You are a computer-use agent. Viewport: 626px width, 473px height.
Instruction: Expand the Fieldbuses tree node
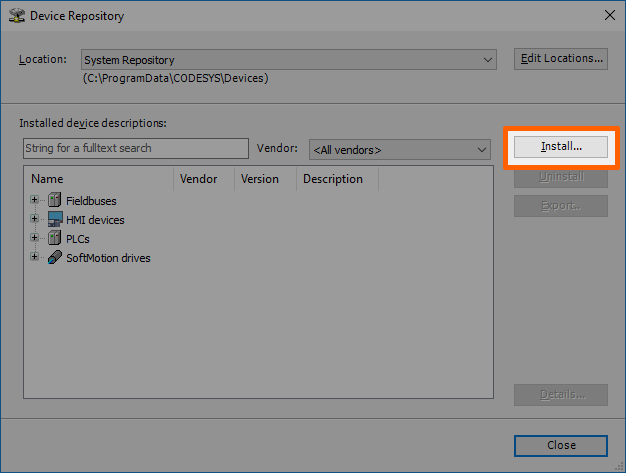35,201
